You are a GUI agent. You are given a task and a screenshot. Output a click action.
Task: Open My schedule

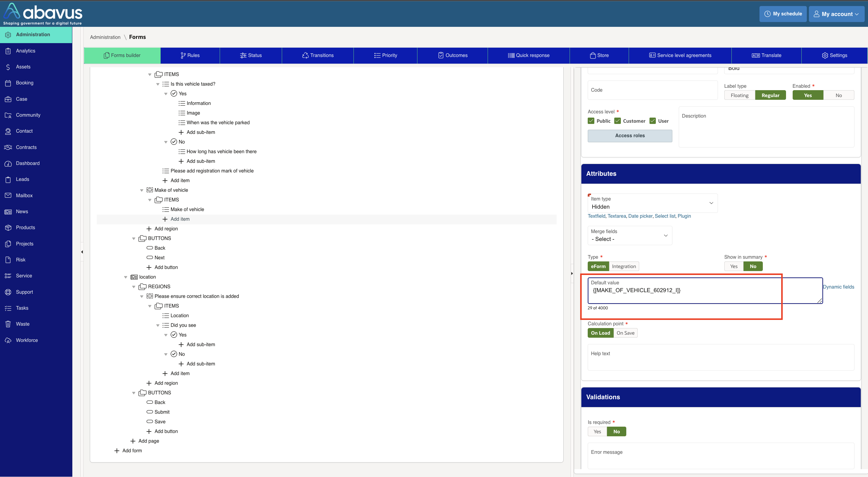pyautogui.click(x=783, y=14)
